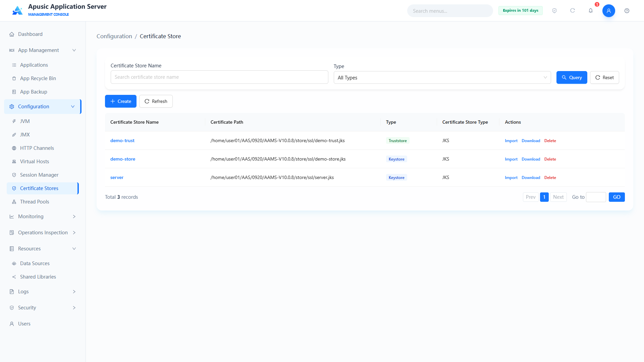644x362 pixels.
Task: Expand the Security section
Action: point(43,308)
